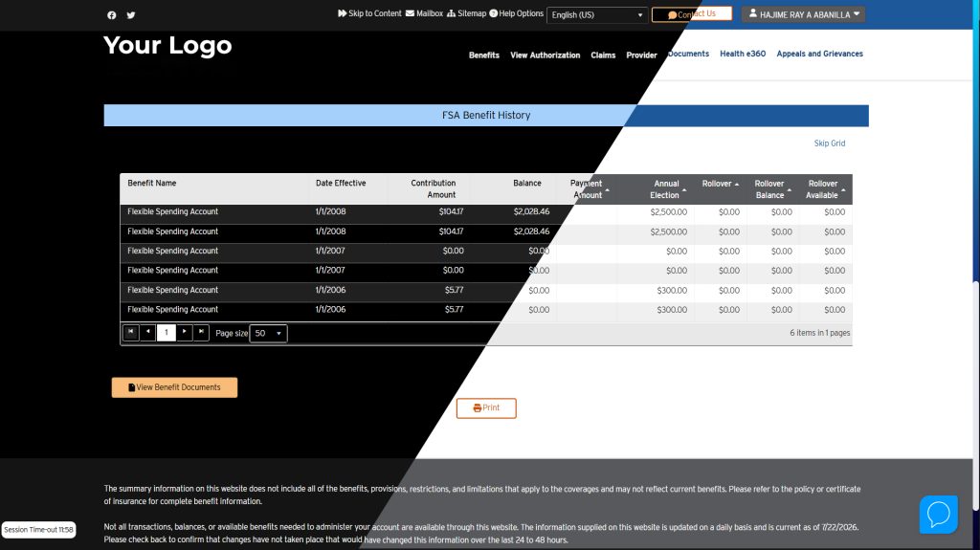The width and height of the screenshot is (980, 550).
Task: Go to previous page of grid
Action: coord(148,333)
